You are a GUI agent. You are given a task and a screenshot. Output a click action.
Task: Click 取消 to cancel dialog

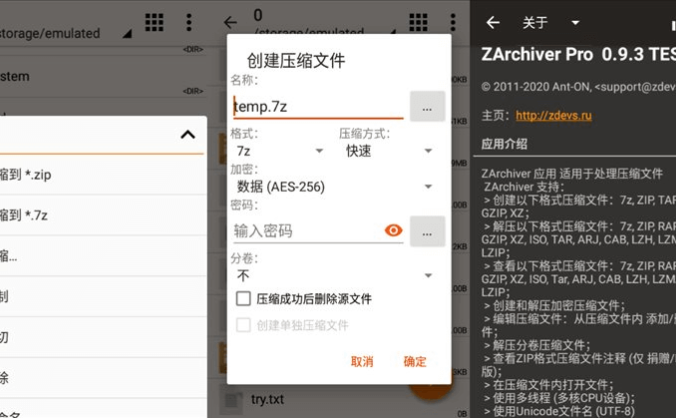click(362, 361)
